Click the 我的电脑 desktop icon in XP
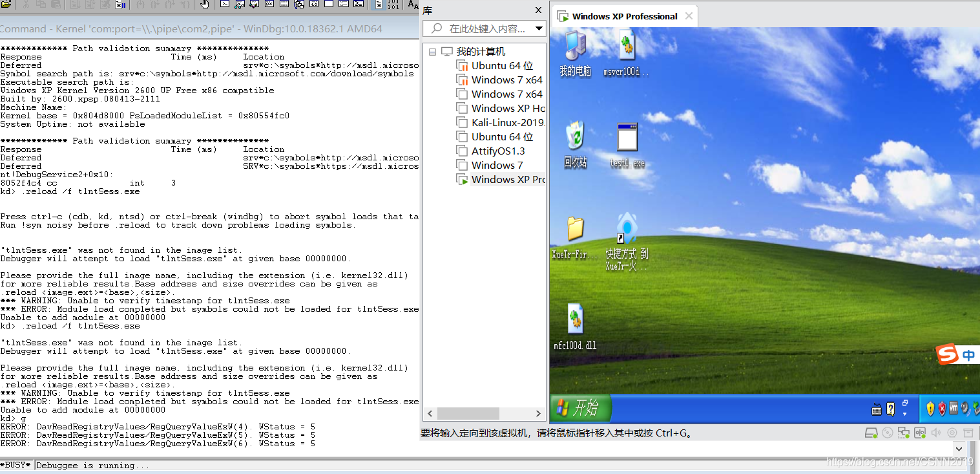This screenshot has height=474, width=980. point(575,54)
